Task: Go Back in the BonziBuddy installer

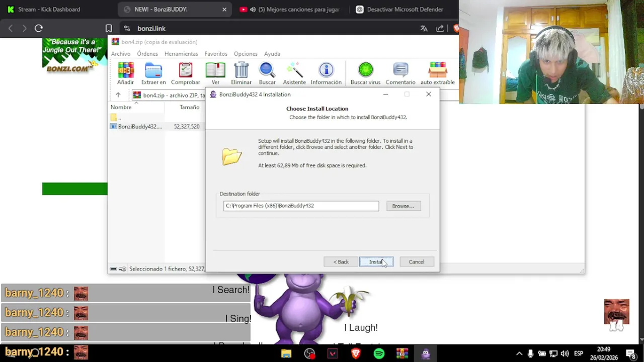Action: click(341, 262)
